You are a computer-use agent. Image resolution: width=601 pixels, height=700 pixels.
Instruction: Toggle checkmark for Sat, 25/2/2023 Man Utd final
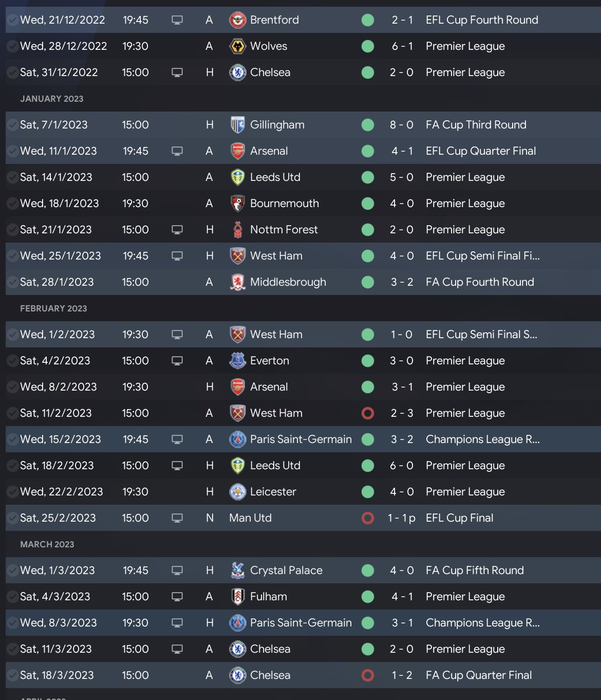(12, 518)
